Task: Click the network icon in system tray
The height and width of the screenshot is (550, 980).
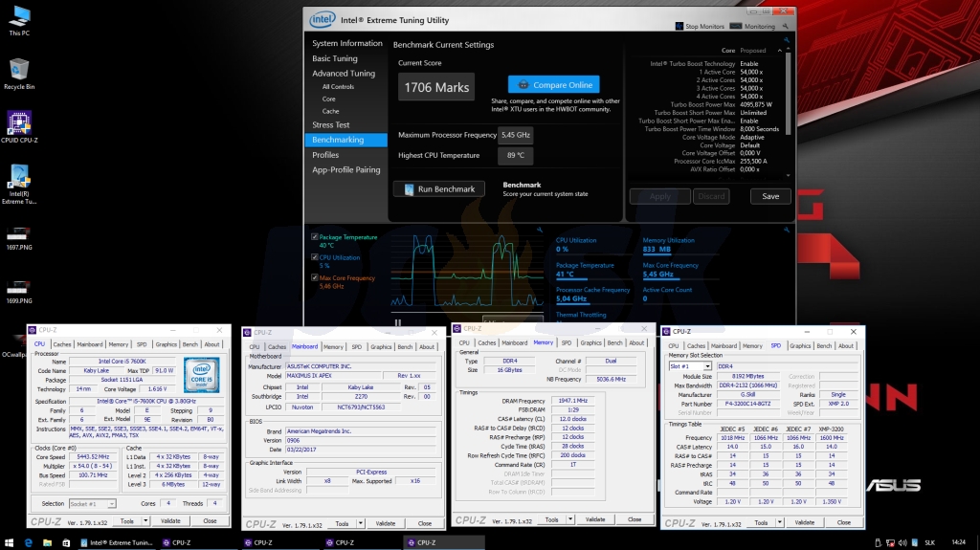Action: coord(891,542)
